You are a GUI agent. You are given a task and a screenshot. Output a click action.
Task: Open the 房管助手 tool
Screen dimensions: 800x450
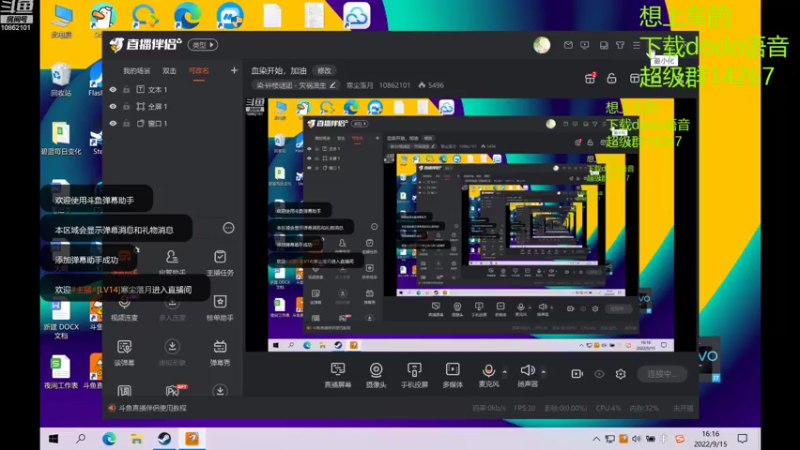point(172,262)
